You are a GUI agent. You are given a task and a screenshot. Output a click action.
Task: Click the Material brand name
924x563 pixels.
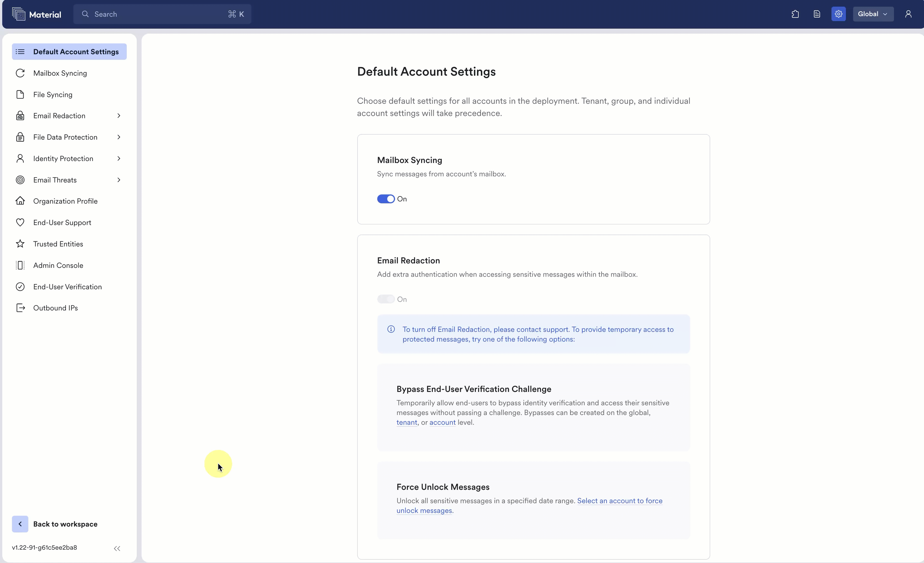[x=45, y=15]
